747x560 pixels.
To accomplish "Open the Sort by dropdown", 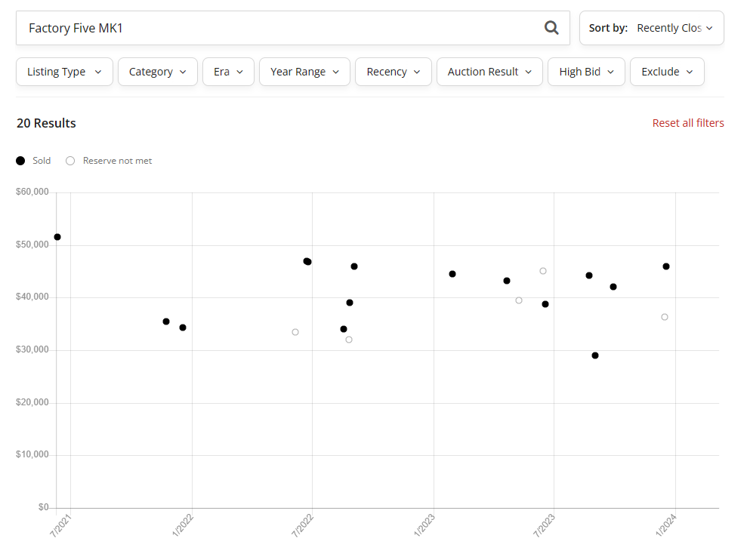I will pos(651,28).
